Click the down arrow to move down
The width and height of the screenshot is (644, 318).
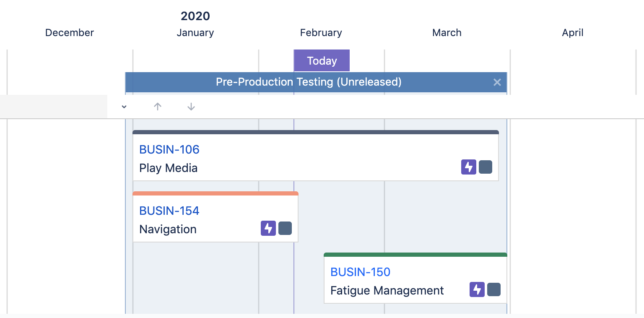coord(191,107)
